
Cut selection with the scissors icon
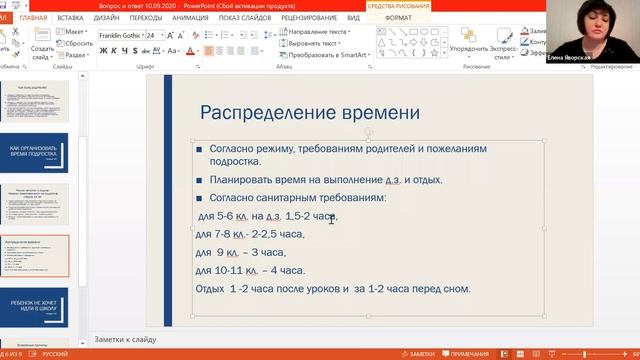point(16,31)
